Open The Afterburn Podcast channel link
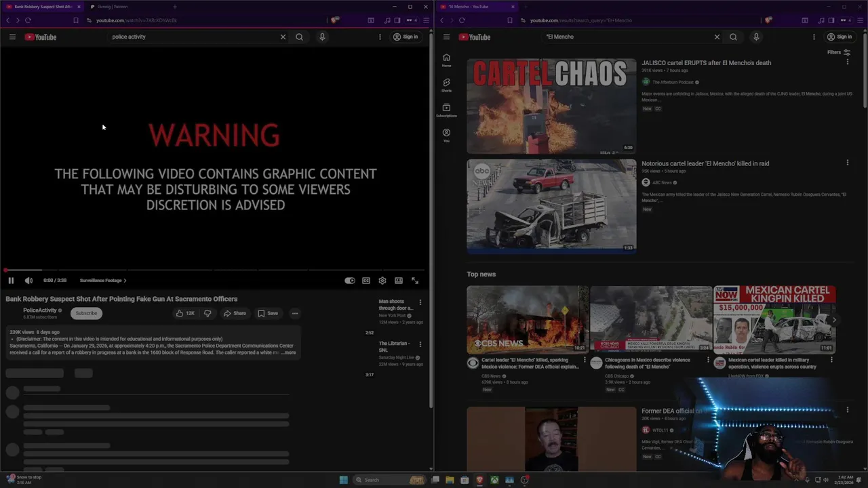The image size is (868, 488). click(673, 82)
